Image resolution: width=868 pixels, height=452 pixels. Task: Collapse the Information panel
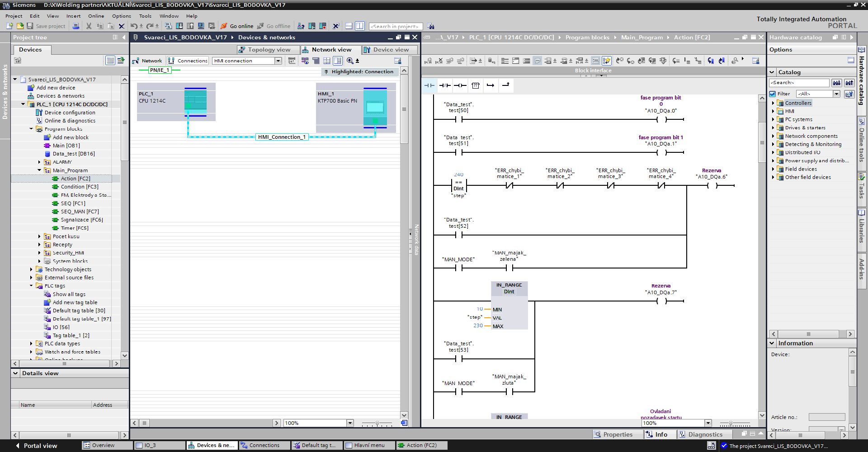pyautogui.click(x=772, y=344)
